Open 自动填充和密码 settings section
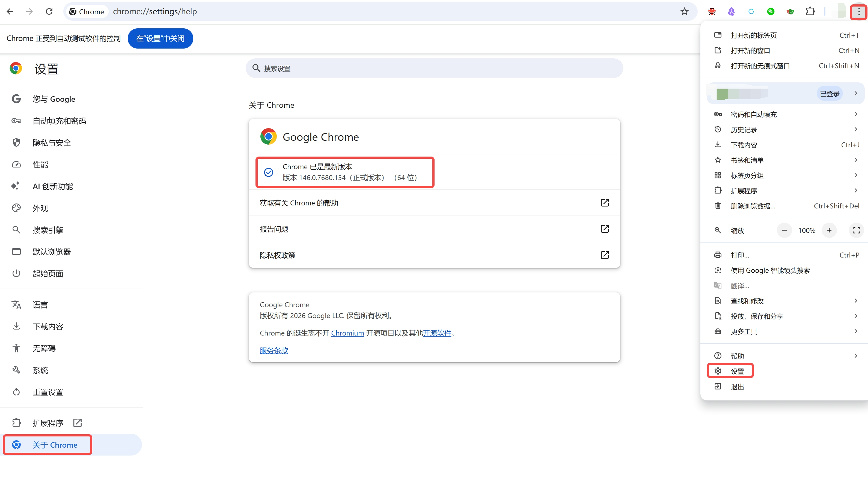The width and height of the screenshot is (868, 491). (x=72, y=121)
